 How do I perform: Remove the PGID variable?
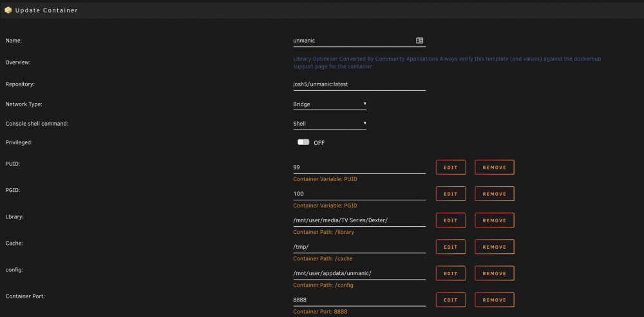495,194
